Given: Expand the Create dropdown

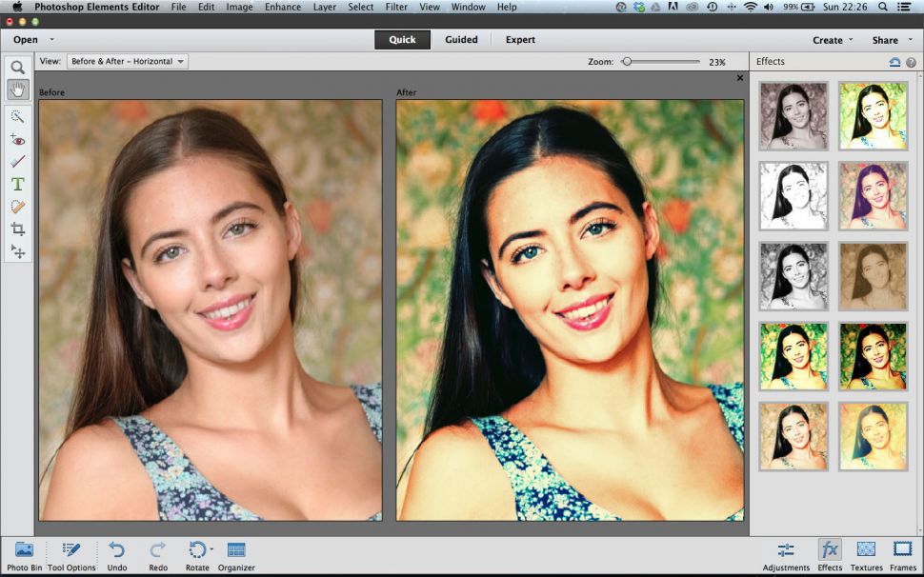Looking at the screenshot, I should point(833,40).
